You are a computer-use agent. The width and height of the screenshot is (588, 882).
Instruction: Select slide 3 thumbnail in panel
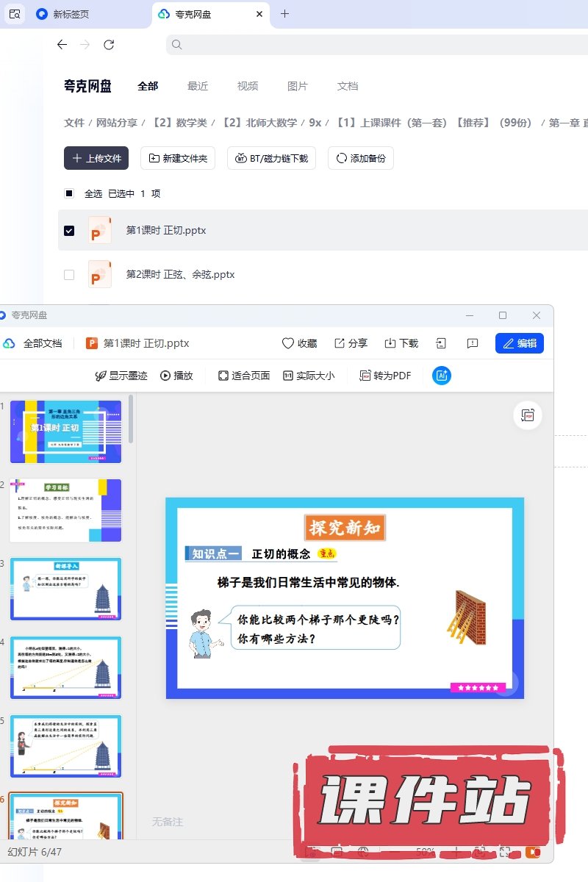coord(65,589)
